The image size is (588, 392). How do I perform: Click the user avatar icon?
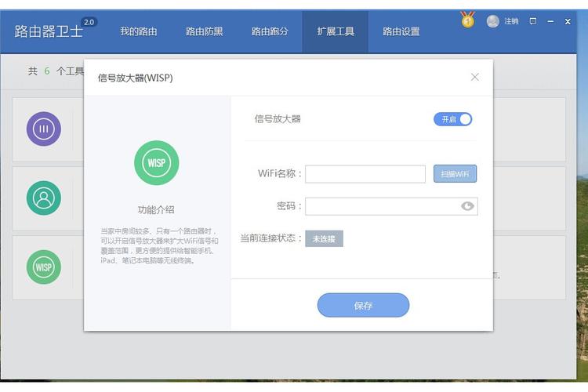(492, 21)
